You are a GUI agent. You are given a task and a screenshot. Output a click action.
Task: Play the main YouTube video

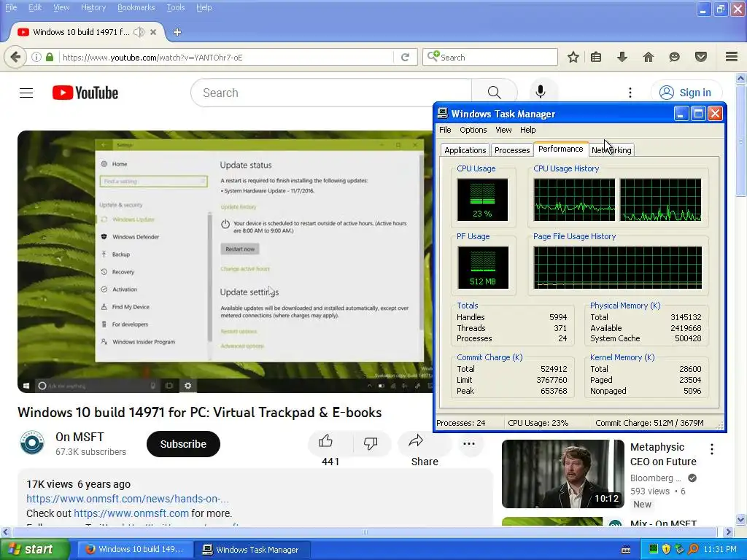225,262
